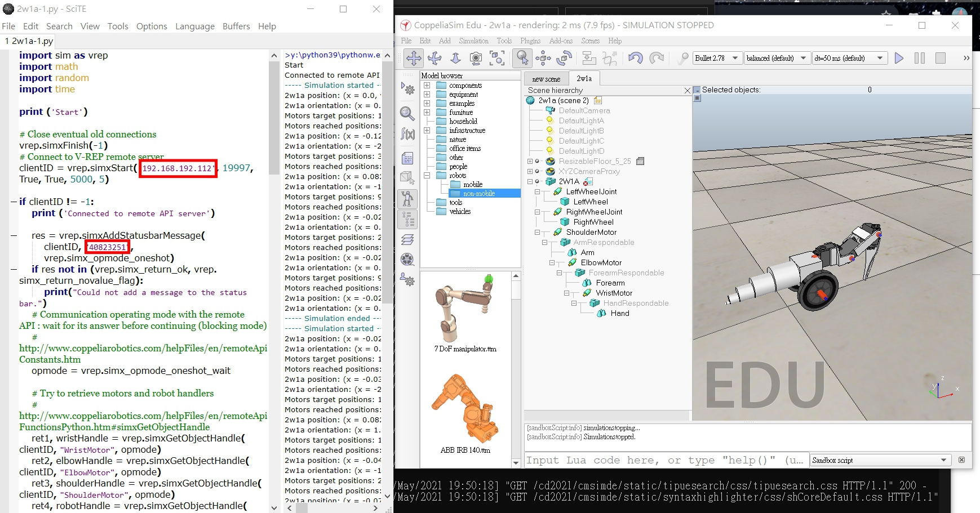Expand the infrastructure folder node
The height and width of the screenshot is (513, 980).
[427, 131]
